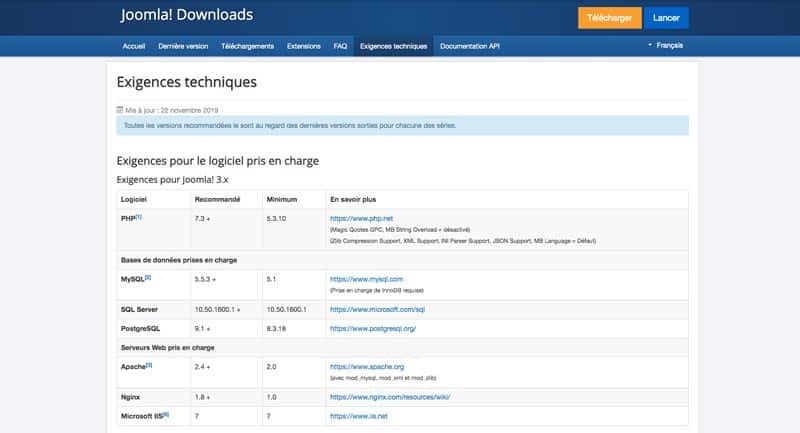Click the Minimum column header
The width and height of the screenshot is (800, 433).
coord(282,199)
